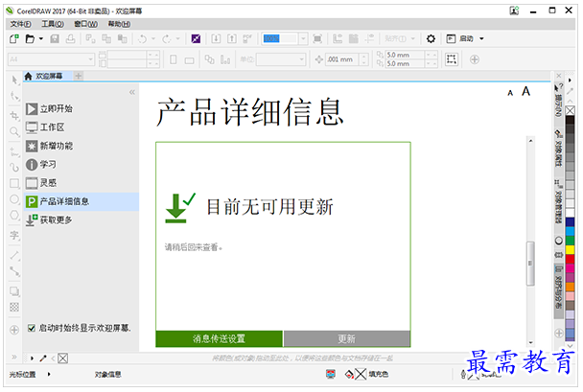The height and width of the screenshot is (392, 583).
Task: Click the Print icon in toolbar
Action: coord(70,38)
